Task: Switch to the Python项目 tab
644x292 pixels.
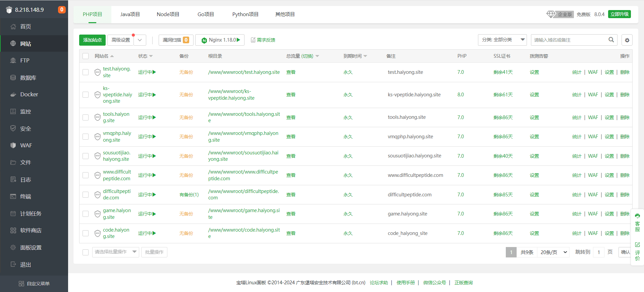Action: click(x=245, y=14)
